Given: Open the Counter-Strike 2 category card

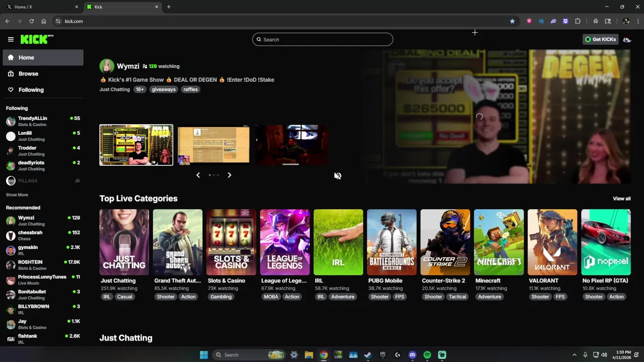Looking at the screenshot, I should [445, 242].
